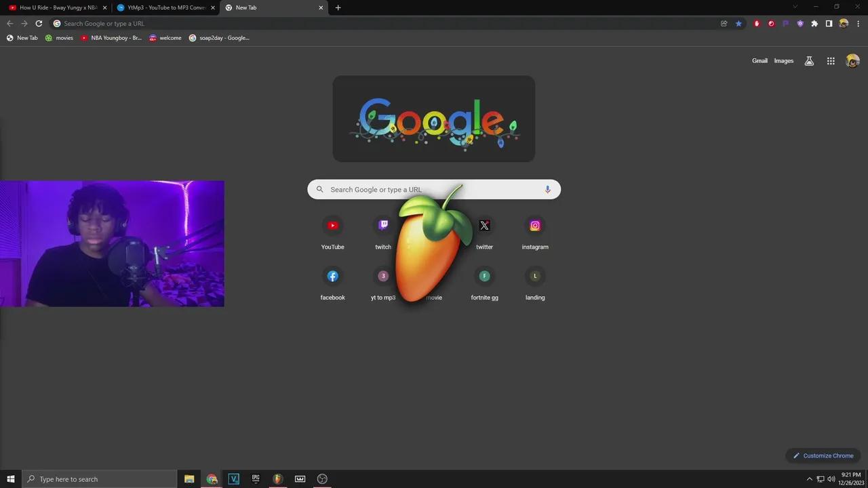Expand the tab search chevron
Viewport: 868px width, 488px height.
(x=795, y=7)
